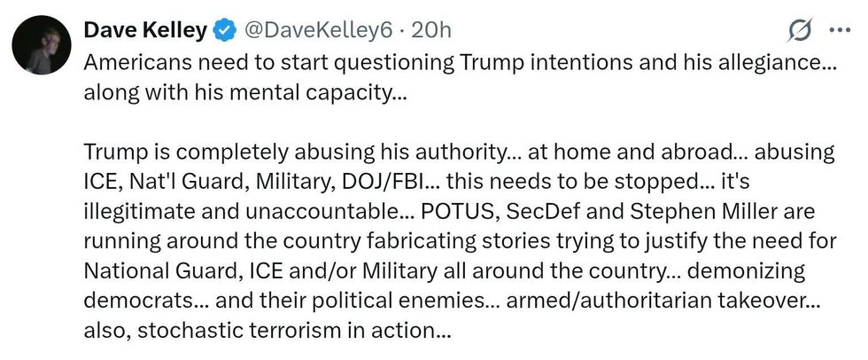Click the tweet's first line about Americans
The image size is (868, 360).
tap(460, 65)
